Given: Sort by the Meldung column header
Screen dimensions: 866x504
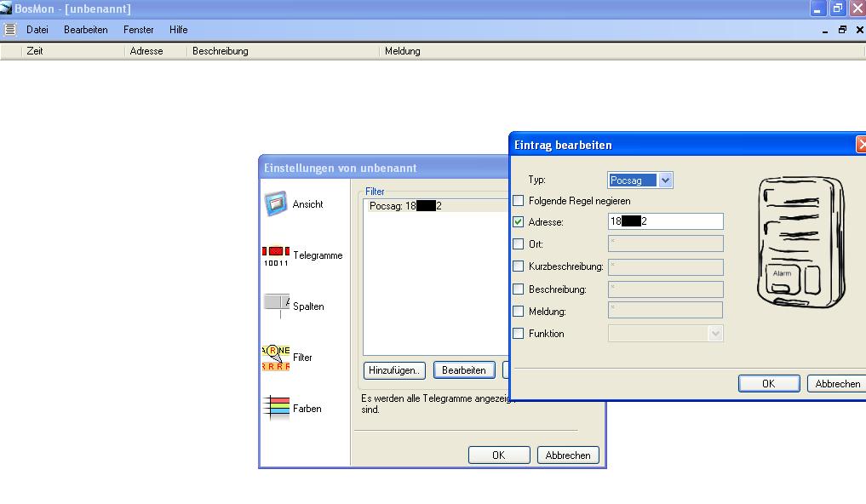Looking at the screenshot, I should point(622,51).
